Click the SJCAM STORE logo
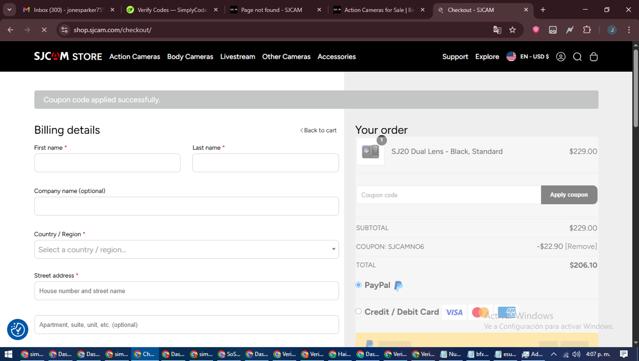 (68, 56)
